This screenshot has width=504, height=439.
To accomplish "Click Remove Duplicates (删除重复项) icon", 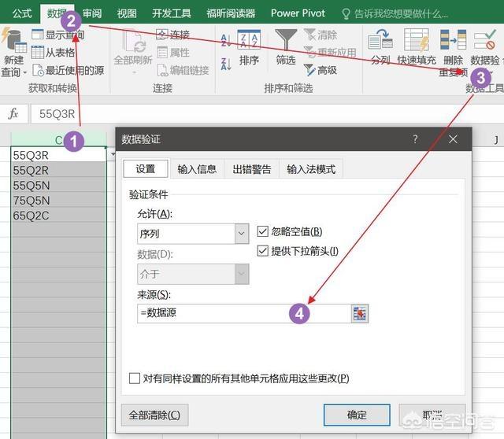I will pyautogui.click(x=453, y=39).
